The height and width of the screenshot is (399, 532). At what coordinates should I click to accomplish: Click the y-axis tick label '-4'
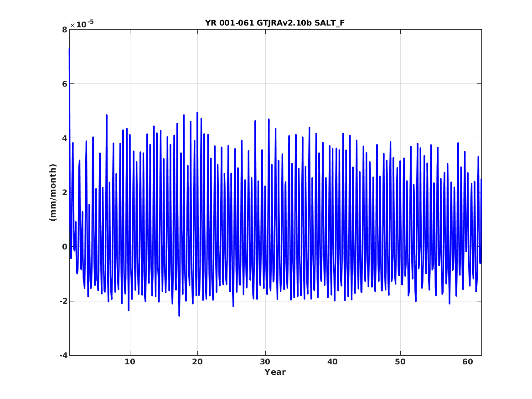point(63,356)
